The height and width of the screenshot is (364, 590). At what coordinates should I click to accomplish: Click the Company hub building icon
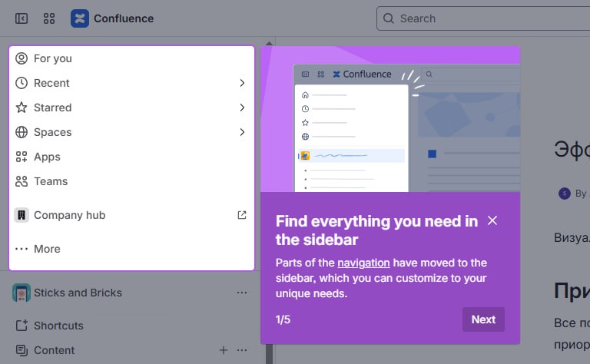coord(22,215)
